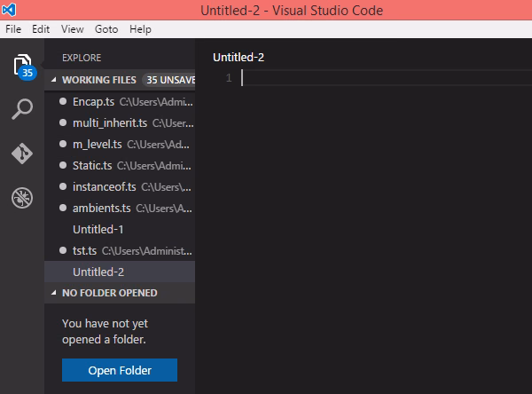Select Encap.ts in working files
This screenshot has height=394, width=532.
[120, 101]
